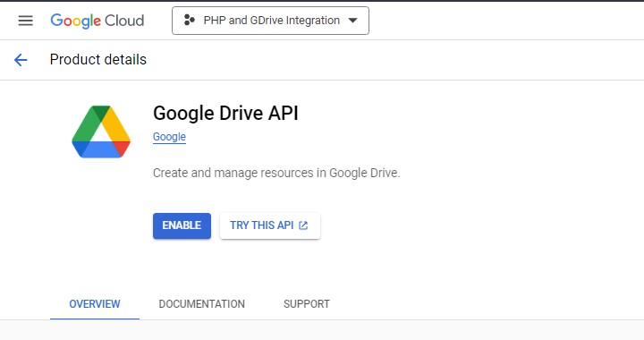This screenshot has height=340, width=644.
Task: Switch to the Overview tab
Action: tap(95, 304)
